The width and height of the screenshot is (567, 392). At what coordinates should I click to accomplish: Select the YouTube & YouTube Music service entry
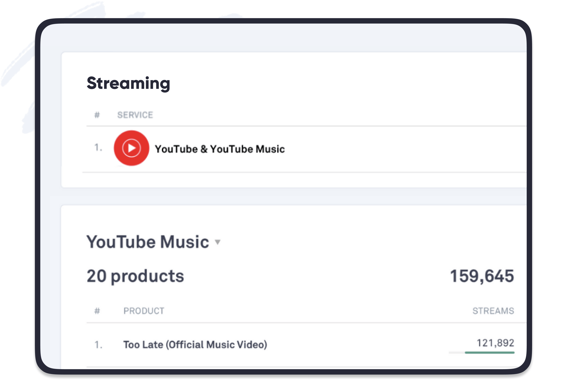(x=220, y=149)
